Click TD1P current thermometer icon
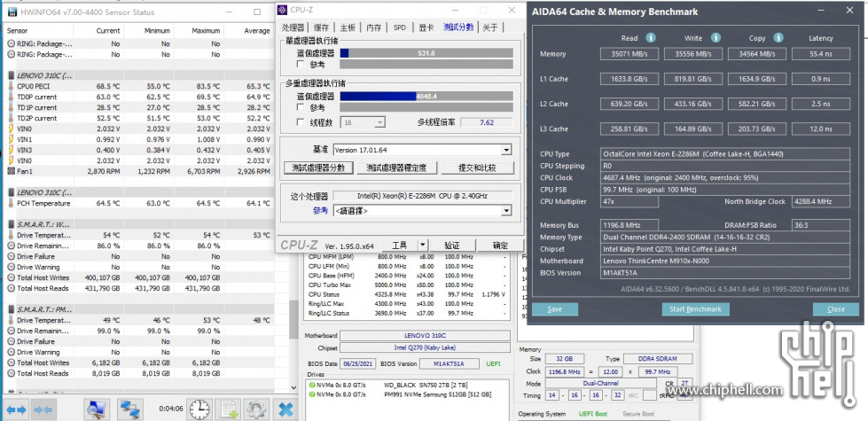The image size is (868, 421). [x=11, y=107]
